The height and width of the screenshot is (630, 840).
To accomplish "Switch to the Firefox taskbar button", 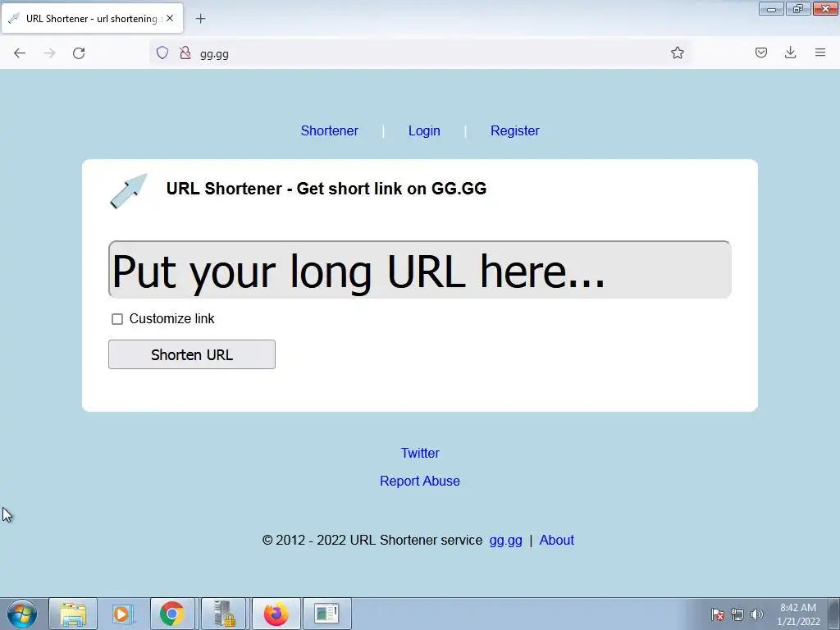I will pyautogui.click(x=276, y=614).
